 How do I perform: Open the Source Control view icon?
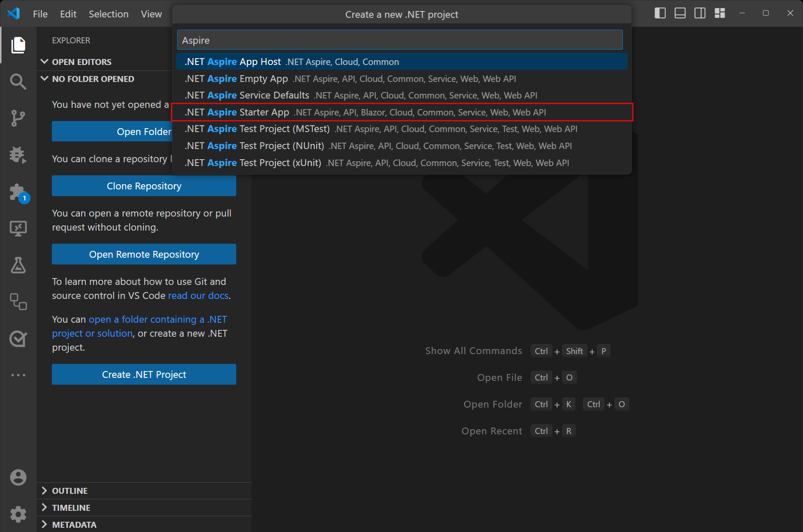pyautogui.click(x=18, y=118)
